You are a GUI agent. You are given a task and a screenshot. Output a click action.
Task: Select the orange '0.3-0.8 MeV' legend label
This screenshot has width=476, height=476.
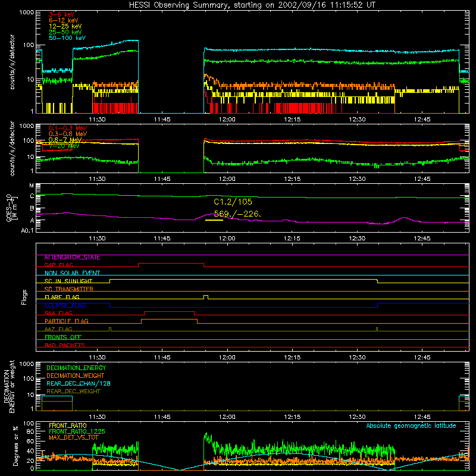coord(68,134)
